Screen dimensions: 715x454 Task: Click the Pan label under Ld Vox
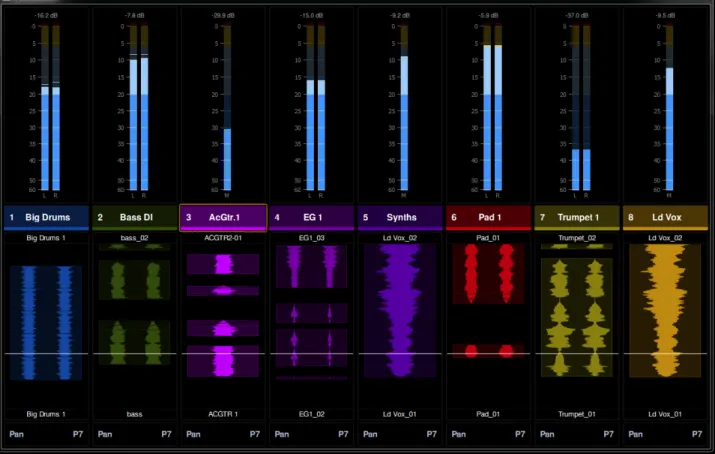point(636,434)
